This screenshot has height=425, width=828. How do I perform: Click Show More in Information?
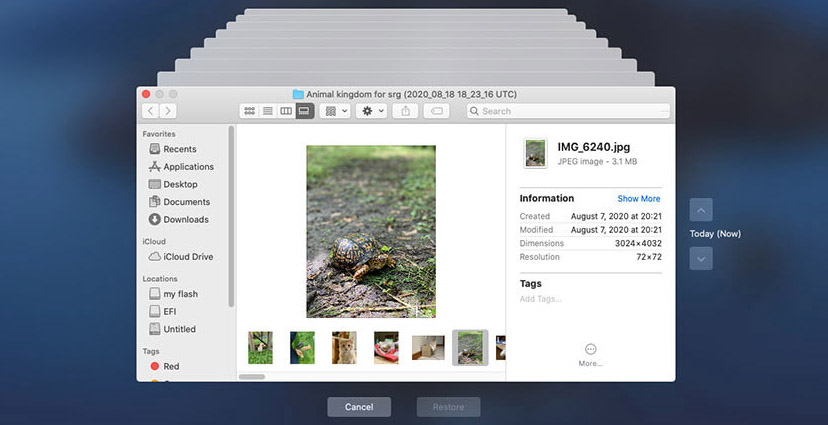[x=638, y=199]
